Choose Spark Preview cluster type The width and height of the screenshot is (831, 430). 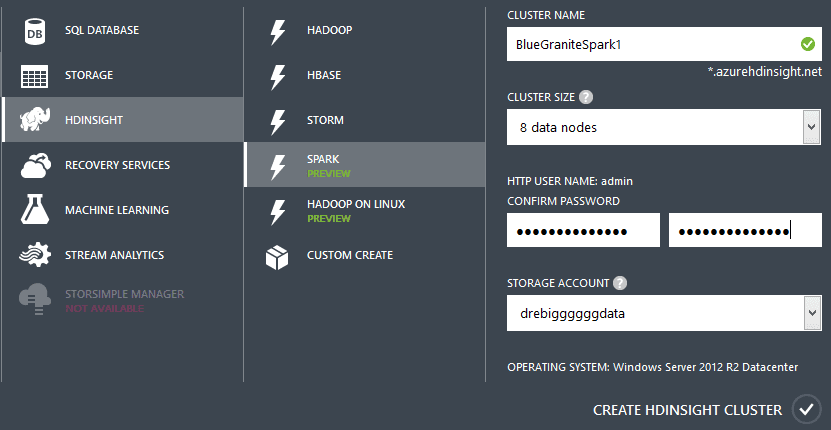(x=365, y=165)
